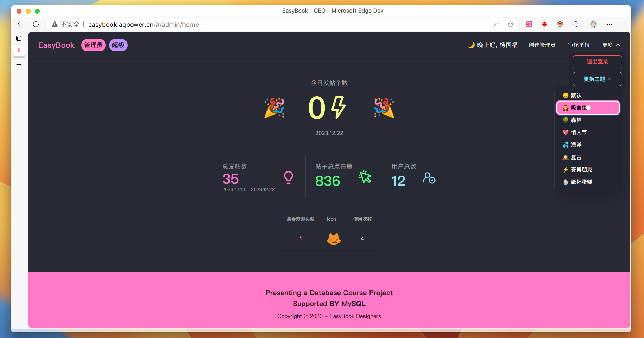Choose the 赛博朋克 cyberpunk theme
This screenshot has width=644, height=338.
tap(581, 170)
